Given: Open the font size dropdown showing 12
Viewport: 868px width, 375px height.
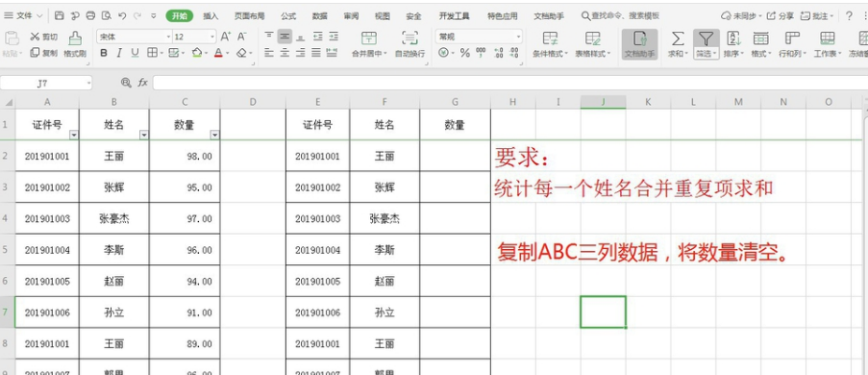Looking at the screenshot, I should click(212, 37).
